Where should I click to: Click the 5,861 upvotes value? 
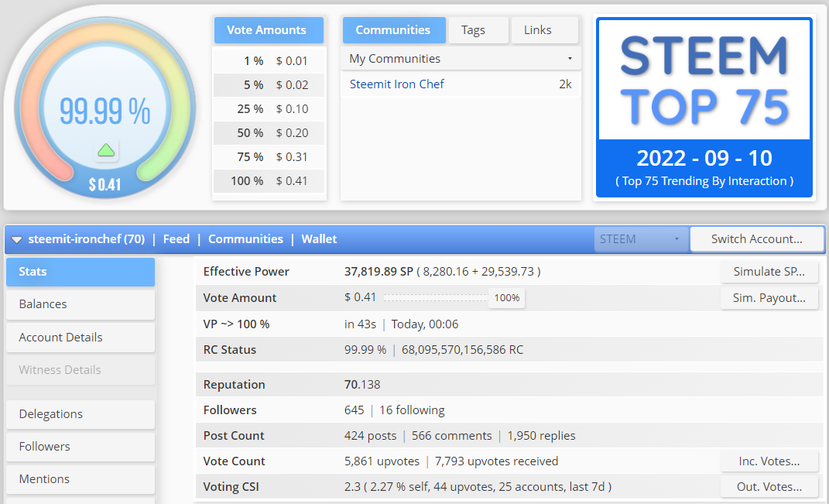(x=382, y=461)
